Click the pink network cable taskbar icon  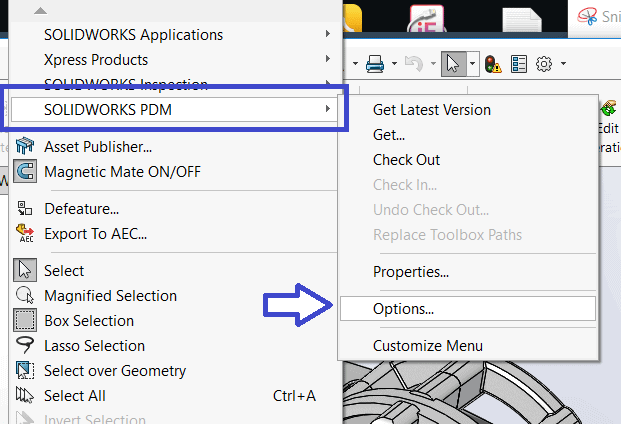pyautogui.click(x=426, y=18)
